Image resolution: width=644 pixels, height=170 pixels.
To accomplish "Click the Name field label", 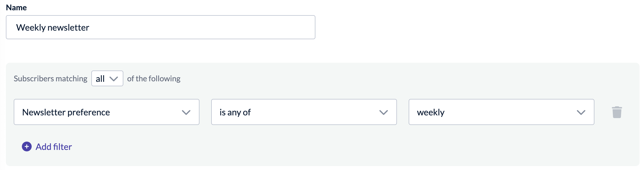I will click(16, 8).
